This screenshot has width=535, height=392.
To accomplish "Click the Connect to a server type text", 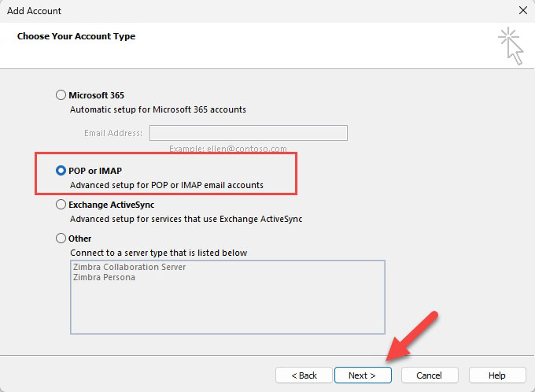I will (x=158, y=253).
